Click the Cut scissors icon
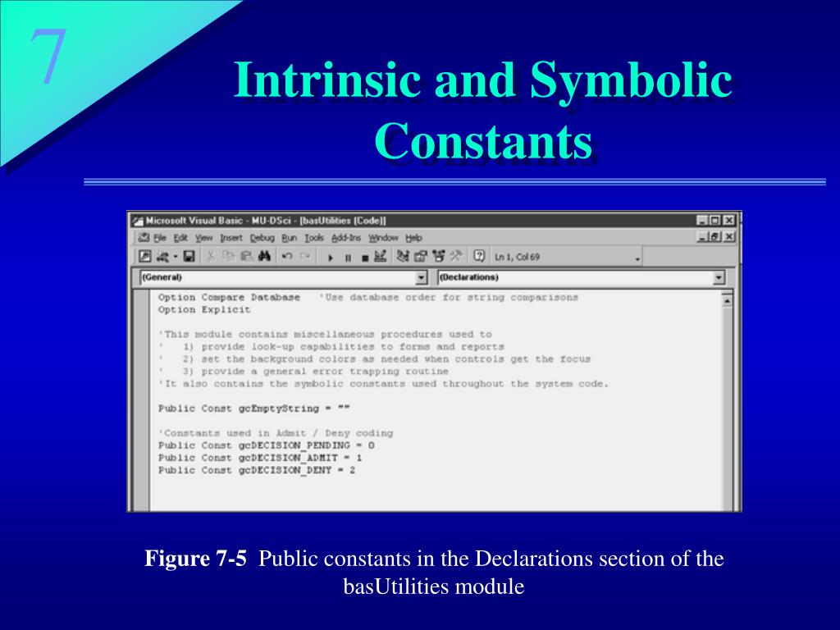Image resolution: width=840 pixels, height=630 pixels. (211, 257)
